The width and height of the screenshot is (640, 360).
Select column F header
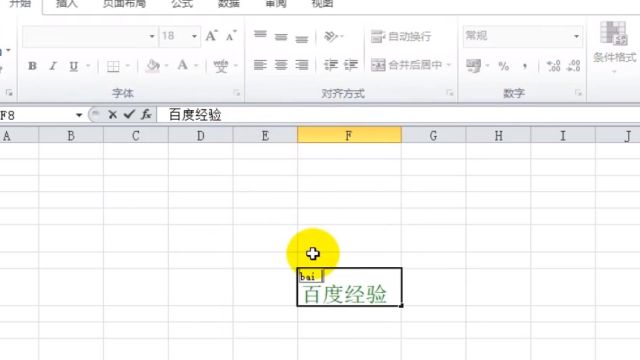pos(349,135)
